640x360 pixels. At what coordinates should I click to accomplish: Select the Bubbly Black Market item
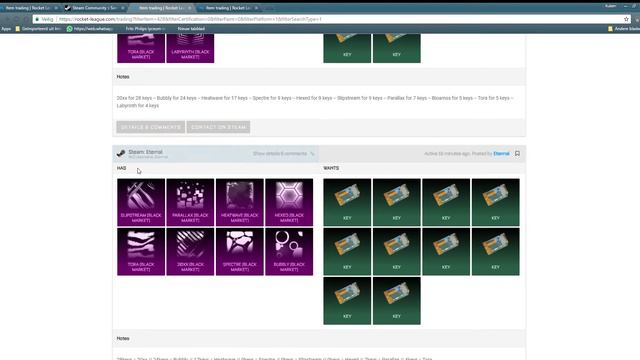tap(289, 251)
